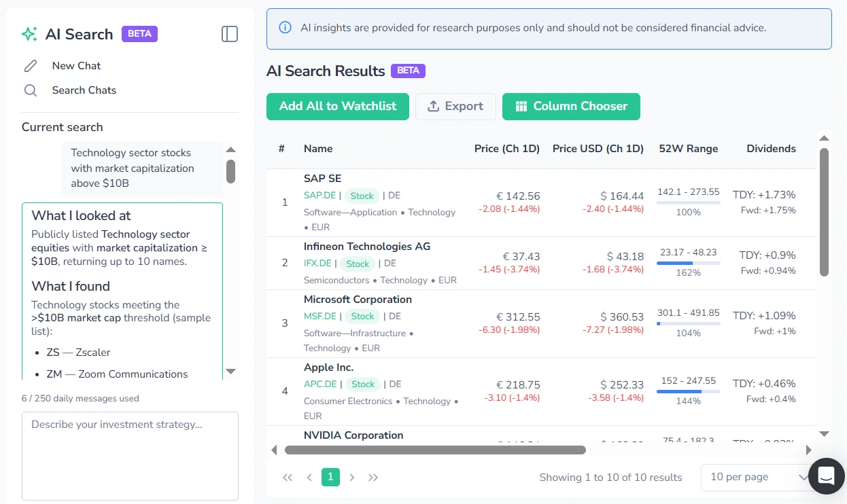The height and width of the screenshot is (504, 847).
Task: Collapse the sidebar using the panel icon
Action: (229, 33)
